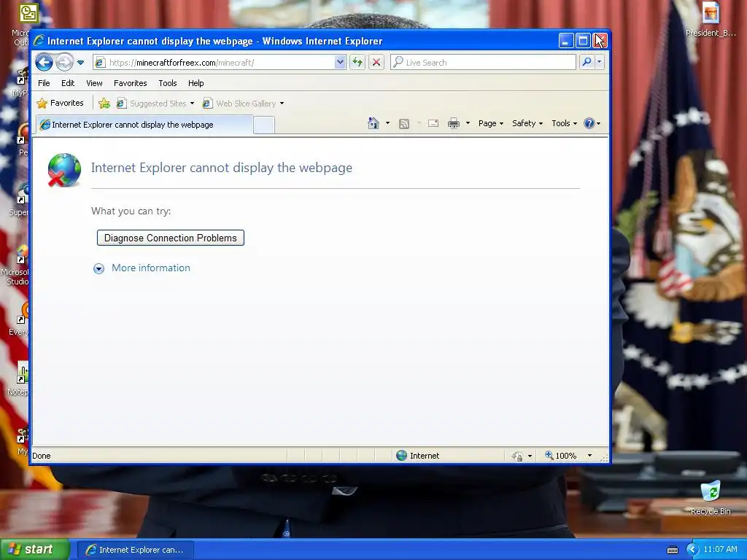Open the Favorites star button

coord(60,104)
